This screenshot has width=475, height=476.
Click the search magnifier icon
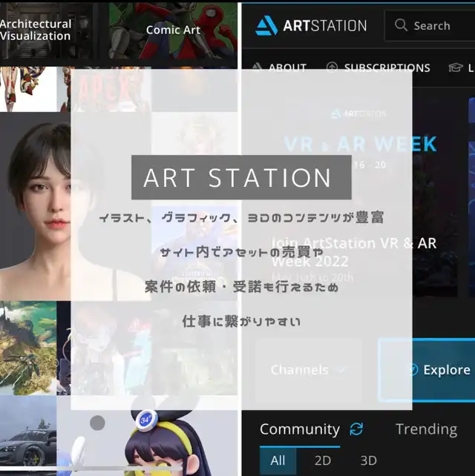(x=402, y=25)
